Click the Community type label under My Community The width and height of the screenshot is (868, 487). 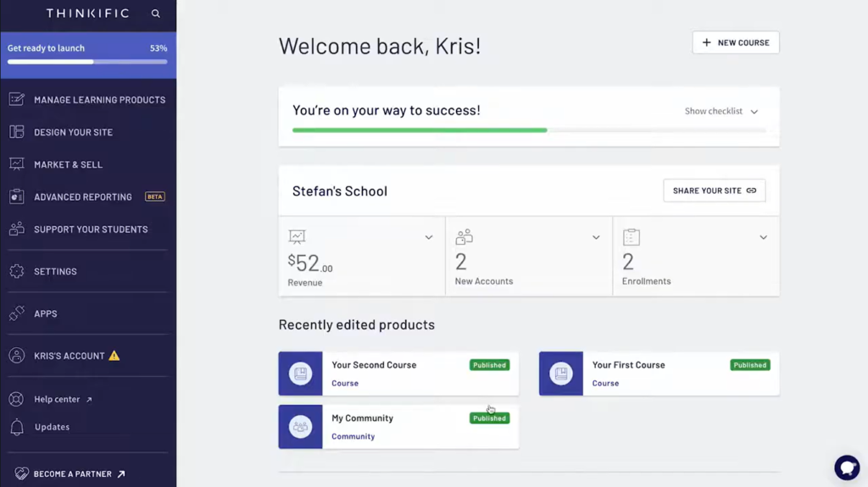(x=353, y=436)
